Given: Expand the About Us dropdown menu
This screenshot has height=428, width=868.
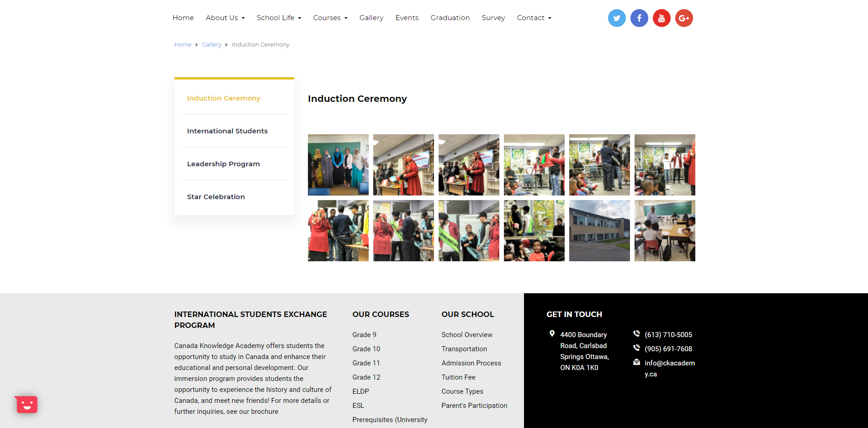Looking at the screenshot, I should coord(225,18).
